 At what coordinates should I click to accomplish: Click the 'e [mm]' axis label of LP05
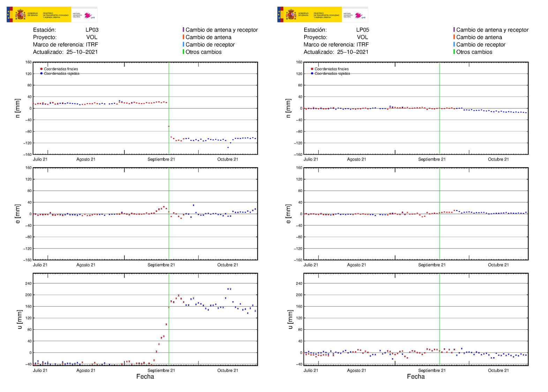pos(288,214)
